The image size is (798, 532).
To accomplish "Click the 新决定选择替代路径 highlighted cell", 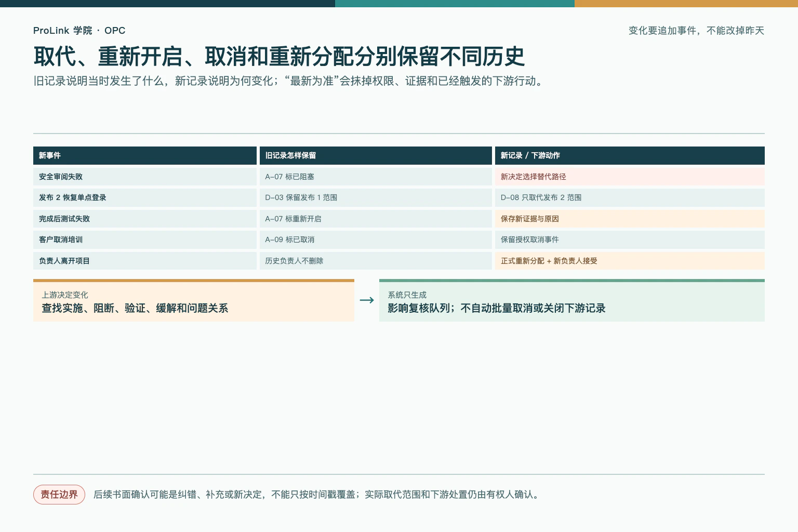I will click(x=630, y=177).
